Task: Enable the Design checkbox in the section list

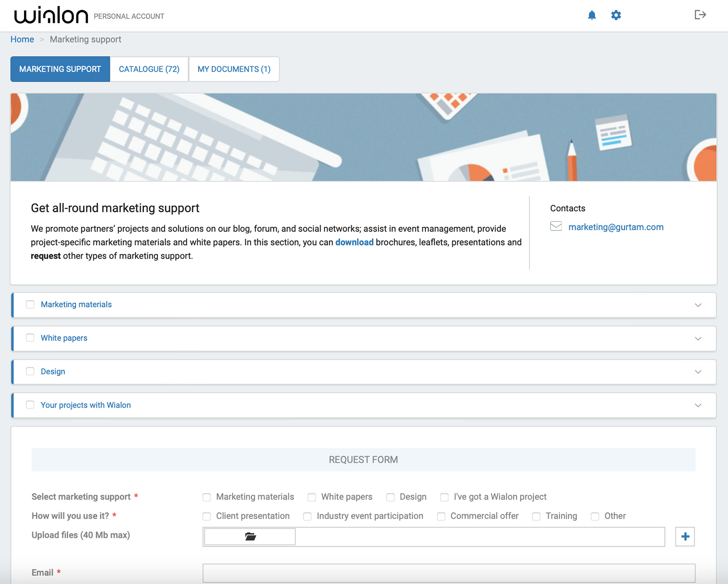Action: (x=30, y=371)
